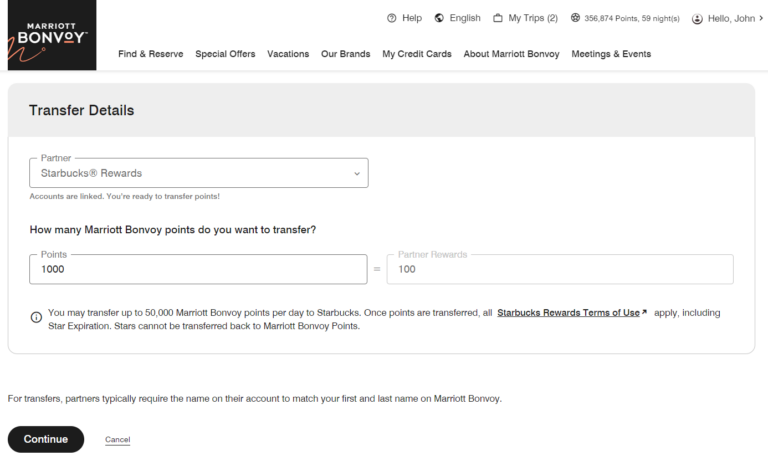
Task: Open the Our Brands menu
Action: 346,54
